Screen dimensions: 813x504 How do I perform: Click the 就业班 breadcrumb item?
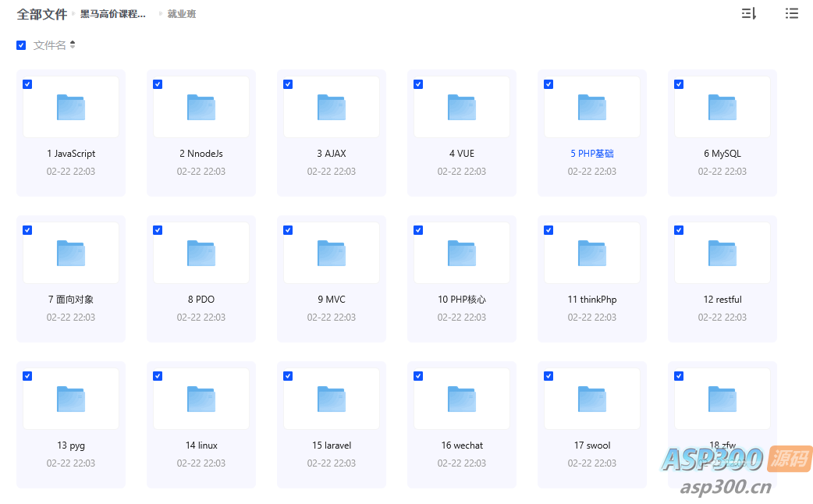(x=182, y=14)
